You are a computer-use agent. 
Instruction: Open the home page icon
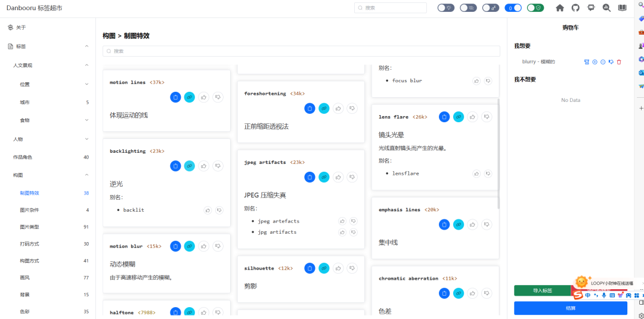coord(559,8)
